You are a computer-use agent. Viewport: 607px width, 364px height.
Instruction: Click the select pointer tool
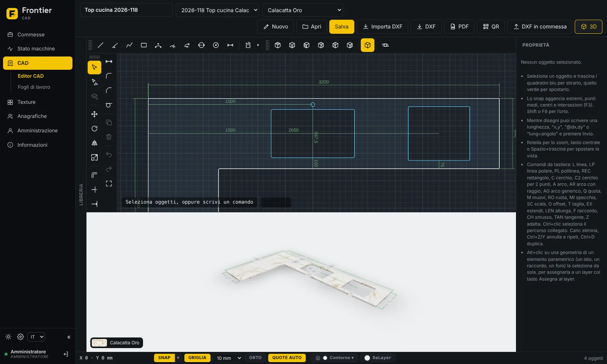click(94, 67)
